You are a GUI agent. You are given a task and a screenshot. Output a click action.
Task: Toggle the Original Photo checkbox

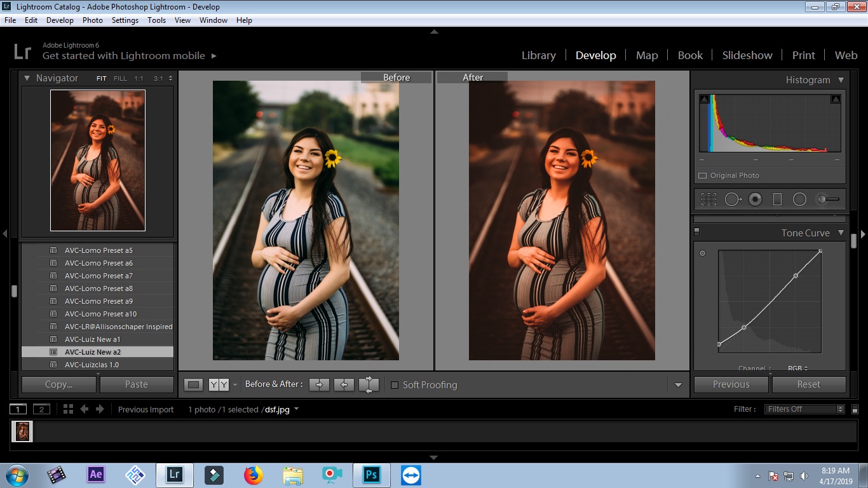pyautogui.click(x=703, y=175)
